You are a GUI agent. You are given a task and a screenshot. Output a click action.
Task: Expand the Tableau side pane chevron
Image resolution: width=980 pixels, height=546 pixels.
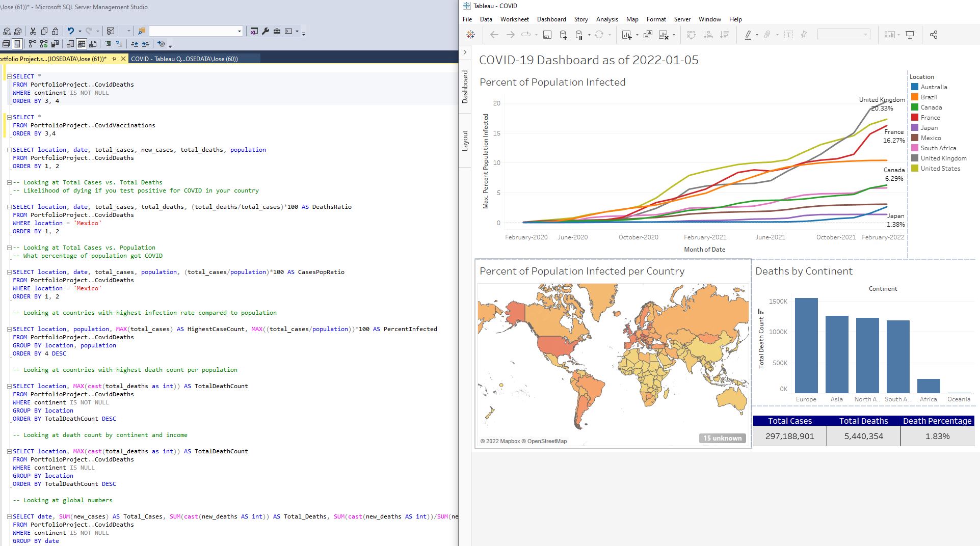(x=465, y=52)
